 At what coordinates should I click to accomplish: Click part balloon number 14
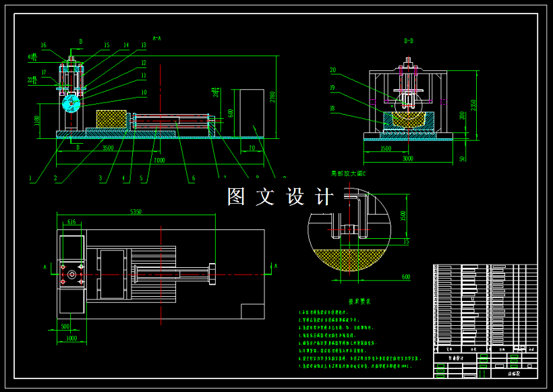[126, 45]
